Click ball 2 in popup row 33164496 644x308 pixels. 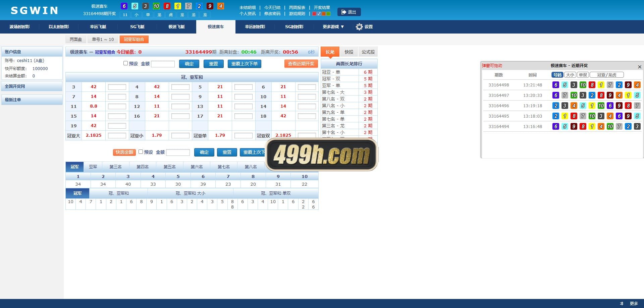556,106
